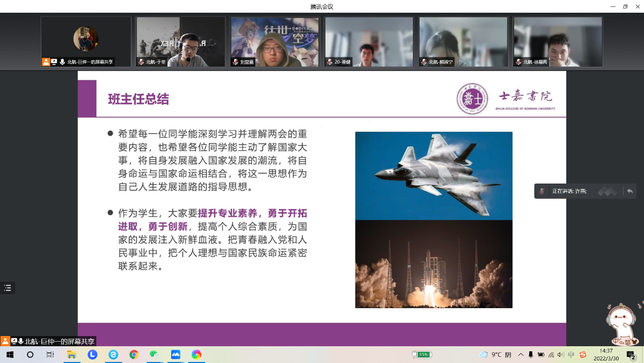Click microphone icon on 巨仲一 tile
The image size is (644, 363).
pos(62,62)
